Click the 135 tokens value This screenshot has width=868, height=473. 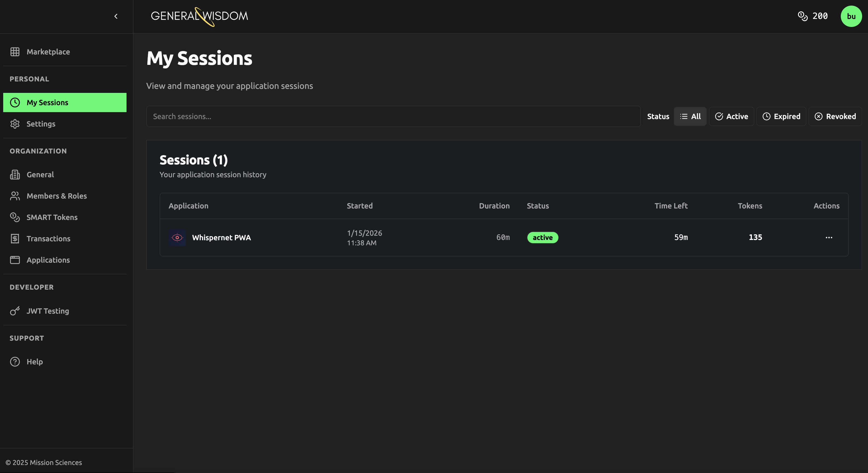(755, 238)
